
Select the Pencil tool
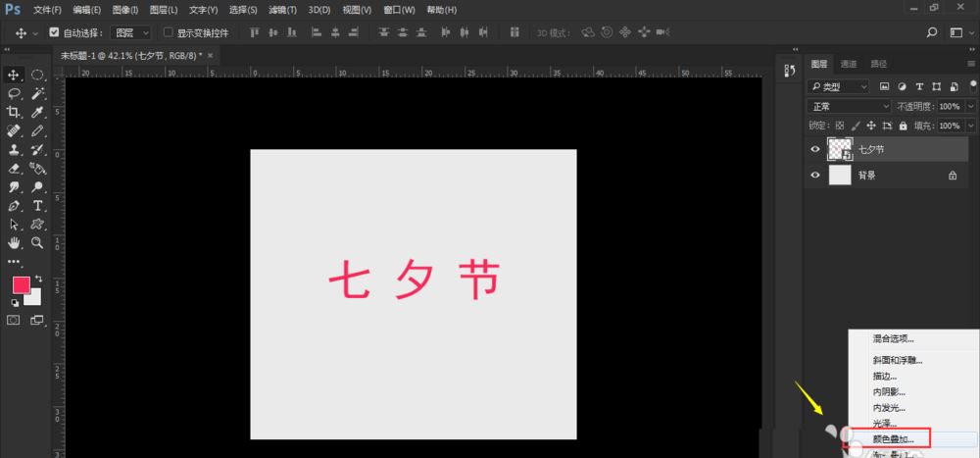pos(37,131)
